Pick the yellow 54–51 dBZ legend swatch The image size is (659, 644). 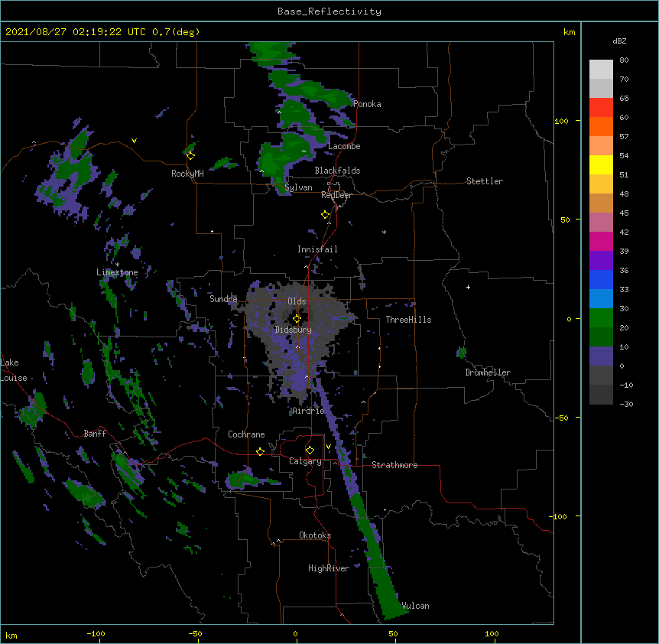tap(601, 164)
